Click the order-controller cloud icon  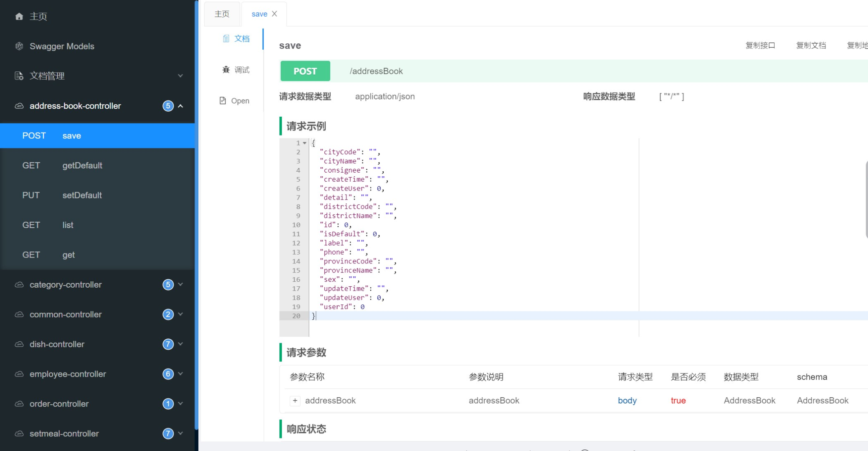[x=19, y=404]
